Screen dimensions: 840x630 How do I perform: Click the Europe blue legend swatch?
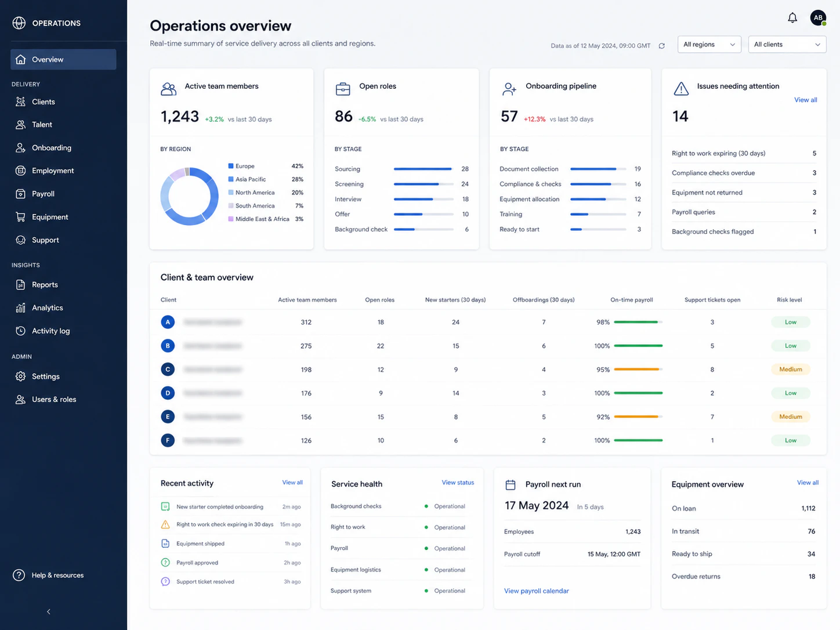231,166
